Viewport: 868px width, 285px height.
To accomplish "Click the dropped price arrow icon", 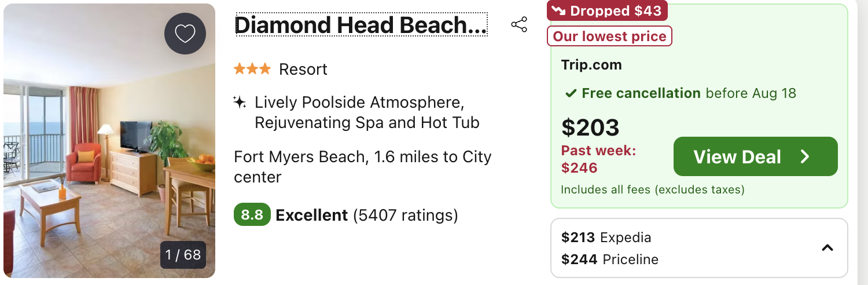I will tap(558, 11).
